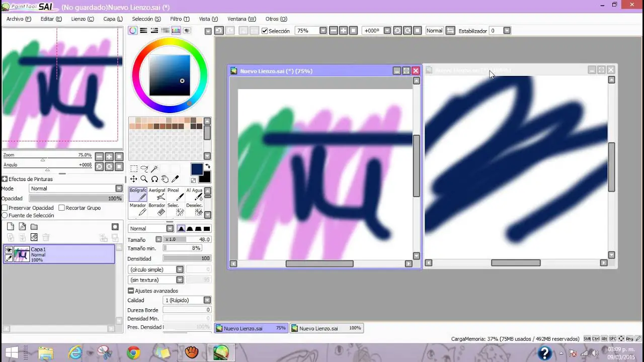Open the Tamaño multiplier dropdown arrow
This screenshot has height=362, width=644.
pyautogui.click(x=158, y=239)
